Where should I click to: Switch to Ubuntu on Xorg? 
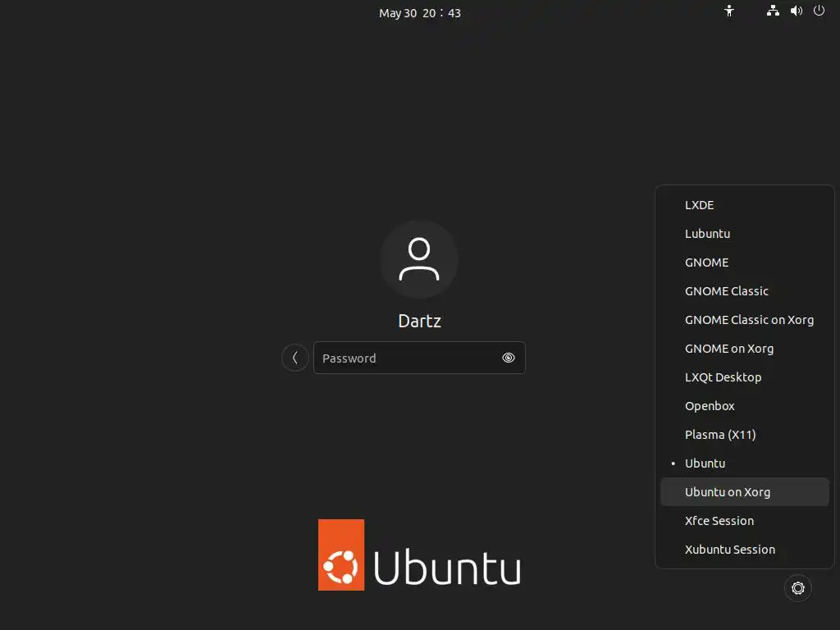point(745,492)
